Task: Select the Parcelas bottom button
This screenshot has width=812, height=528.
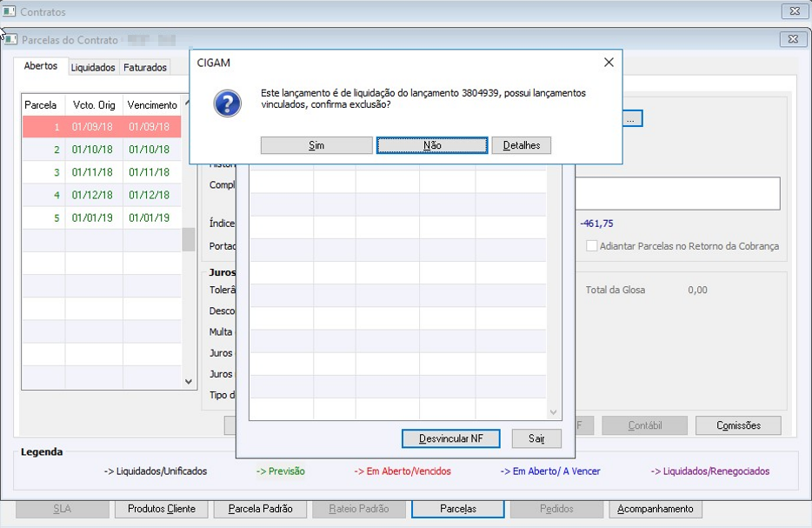Action: coord(458,509)
